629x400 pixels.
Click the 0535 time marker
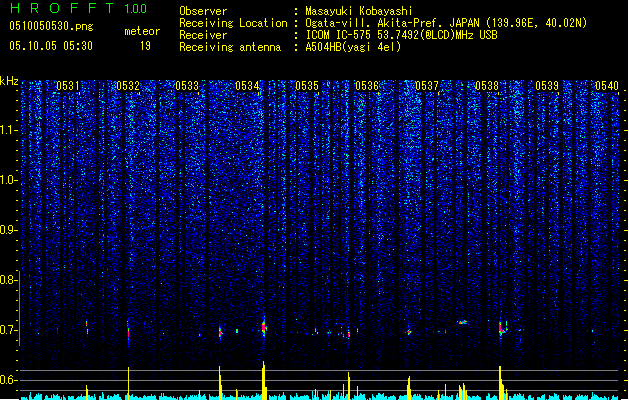307,86
